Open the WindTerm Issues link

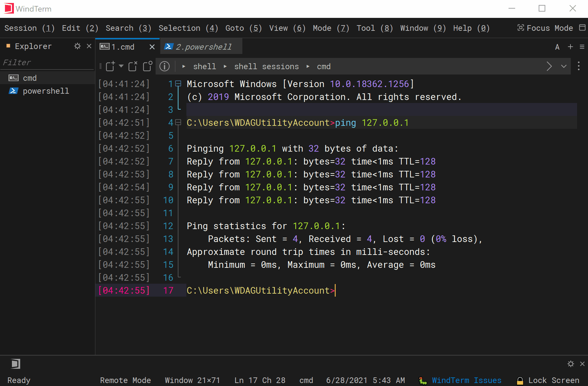point(466,380)
